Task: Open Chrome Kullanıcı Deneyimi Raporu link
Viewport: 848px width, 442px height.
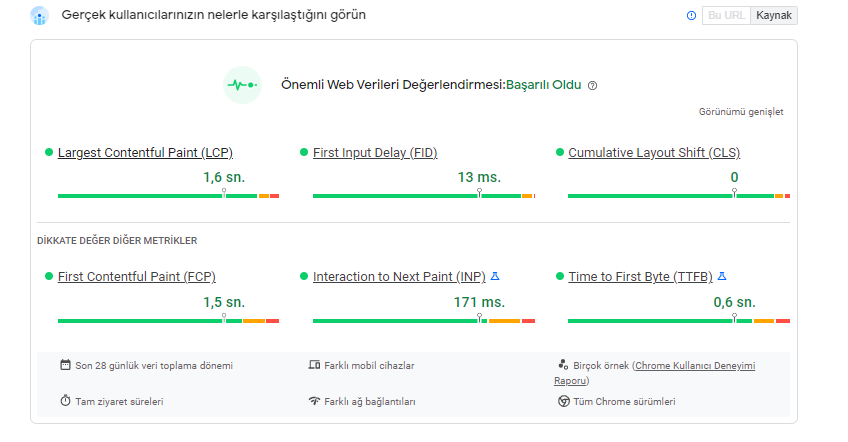Action: (654, 373)
